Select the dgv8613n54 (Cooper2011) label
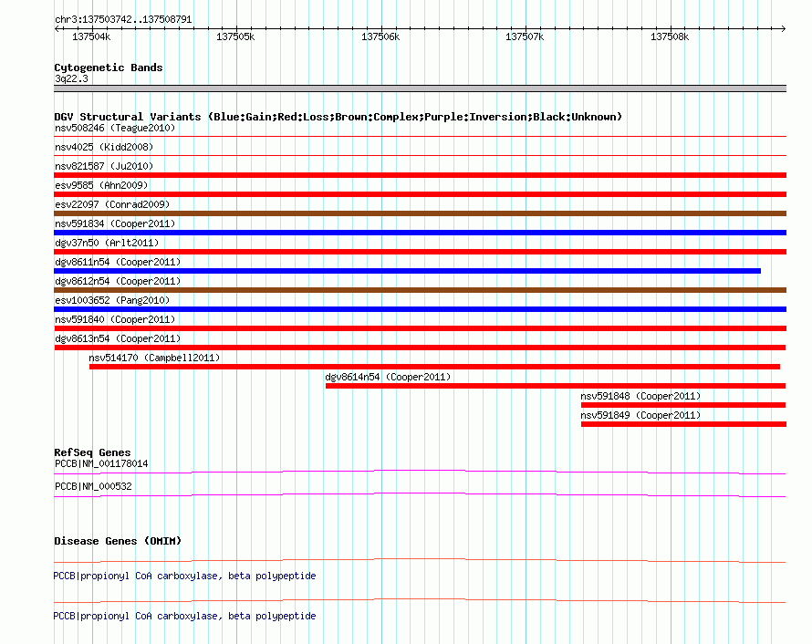Viewport: 812px width, 644px height. coord(118,338)
